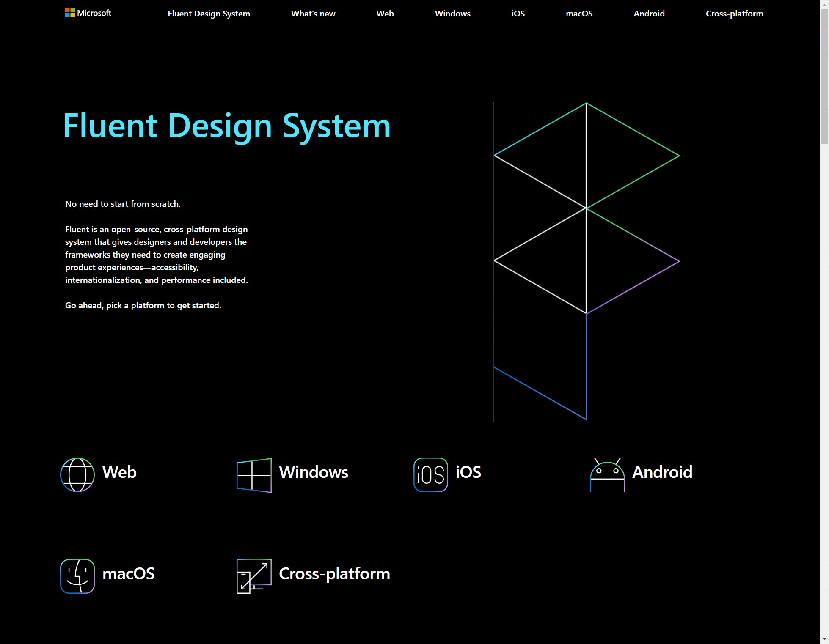Click the geometric Fluent logo graphic

(x=587, y=261)
